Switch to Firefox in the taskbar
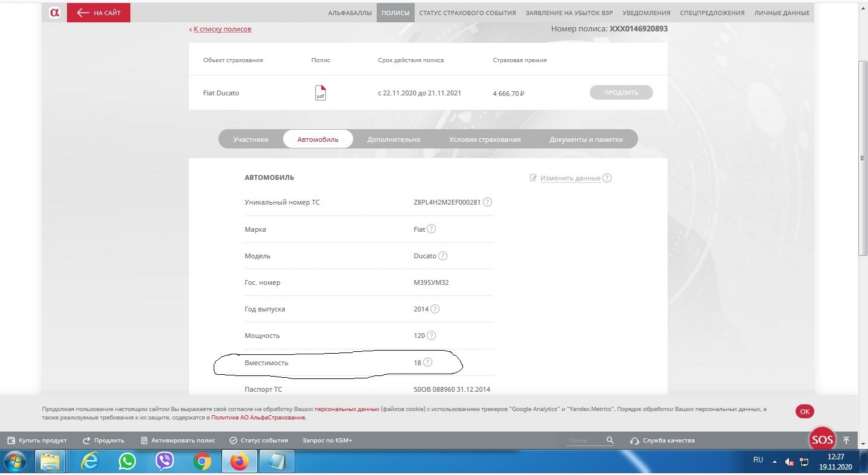This screenshot has height=475, width=868. 240,462
